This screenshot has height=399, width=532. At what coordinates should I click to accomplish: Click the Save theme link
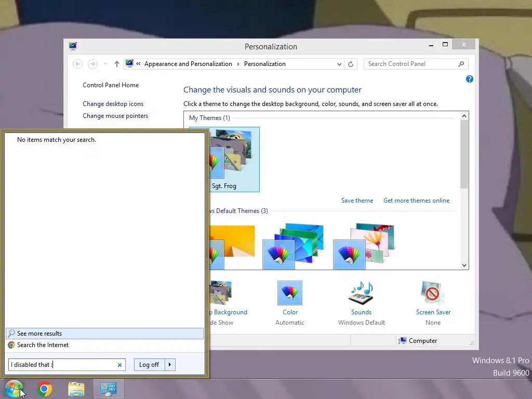[357, 201]
